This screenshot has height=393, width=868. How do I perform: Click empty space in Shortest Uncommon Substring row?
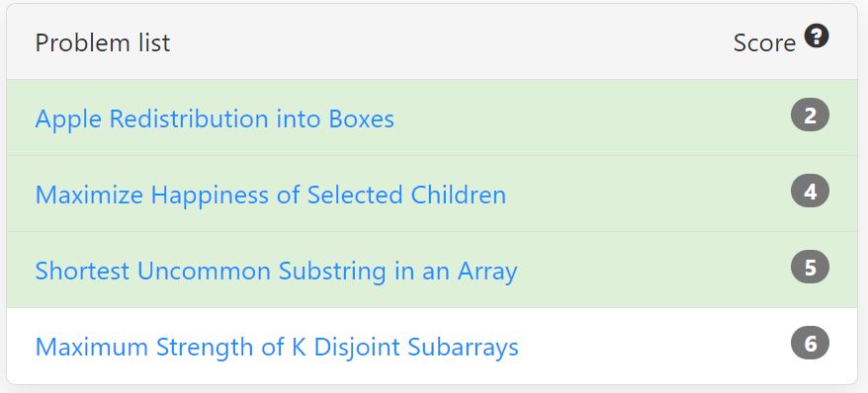click(x=653, y=270)
